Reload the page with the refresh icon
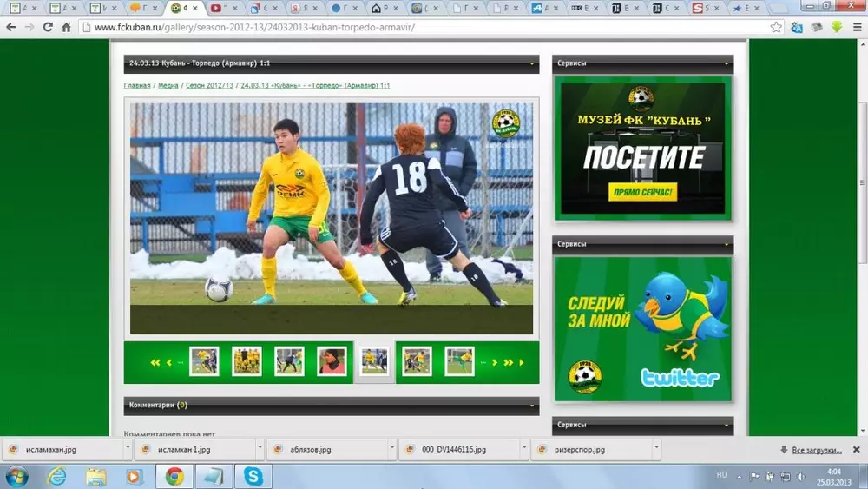868x489 pixels. (x=47, y=27)
